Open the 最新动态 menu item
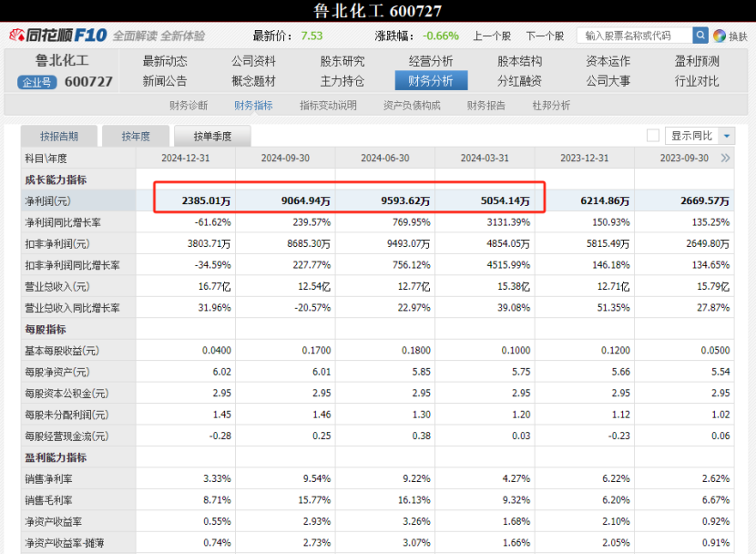Screen dimensions: 756x554 coord(165,61)
